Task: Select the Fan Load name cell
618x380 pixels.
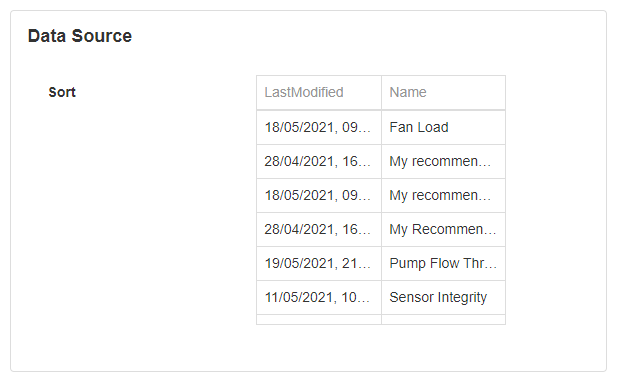Action: tap(443, 127)
